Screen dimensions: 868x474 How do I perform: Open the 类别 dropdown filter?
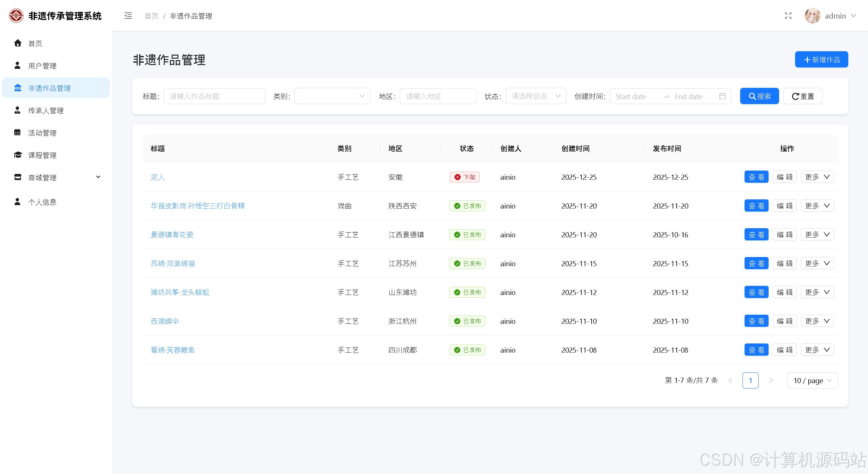[x=332, y=96]
